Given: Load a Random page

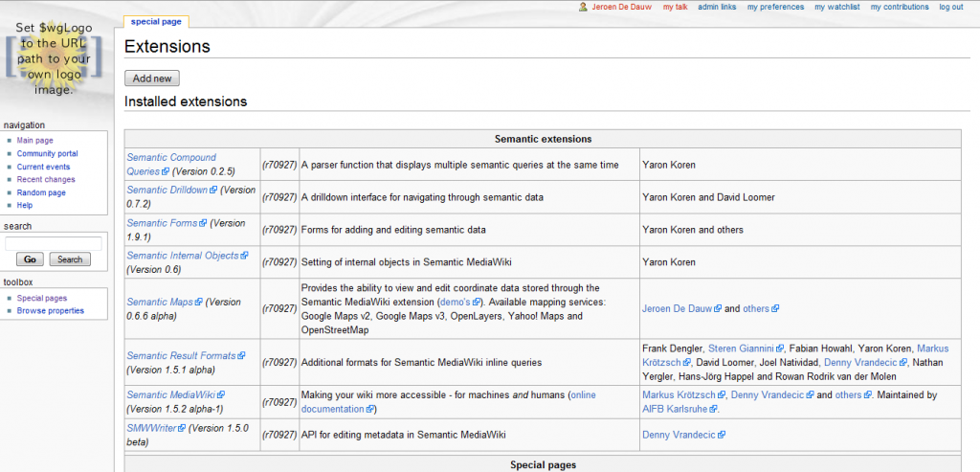Looking at the screenshot, I should pos(41,192).
